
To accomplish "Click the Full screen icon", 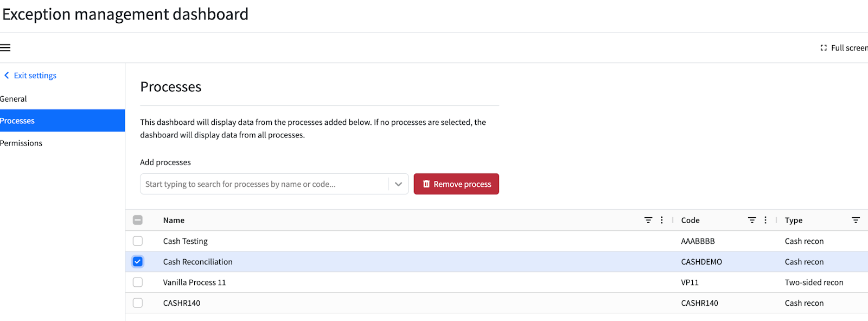I will click(824, 48).
